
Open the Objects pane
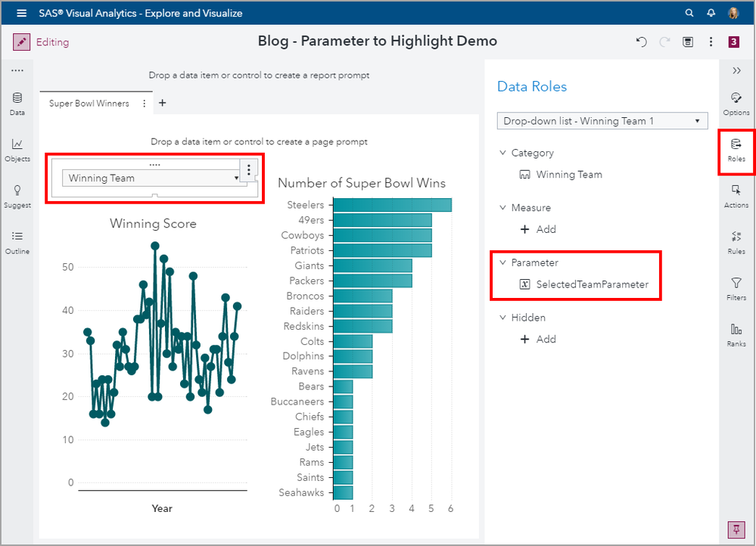click(17, 150)
